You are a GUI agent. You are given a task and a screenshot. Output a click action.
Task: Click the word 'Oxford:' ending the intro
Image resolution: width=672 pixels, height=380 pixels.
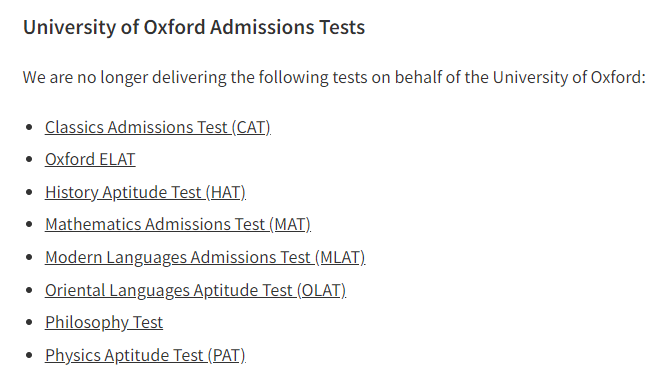click(x=618, y=78)
